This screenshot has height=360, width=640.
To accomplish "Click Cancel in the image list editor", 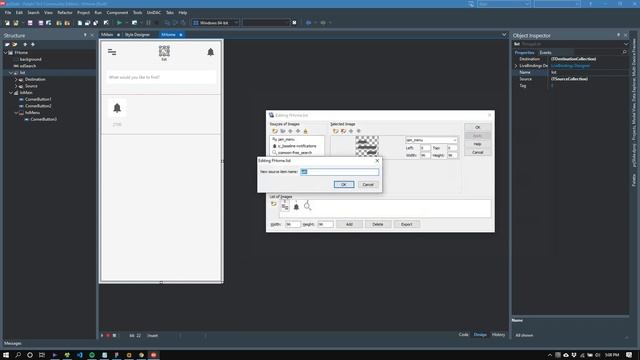I will point(478,152).
